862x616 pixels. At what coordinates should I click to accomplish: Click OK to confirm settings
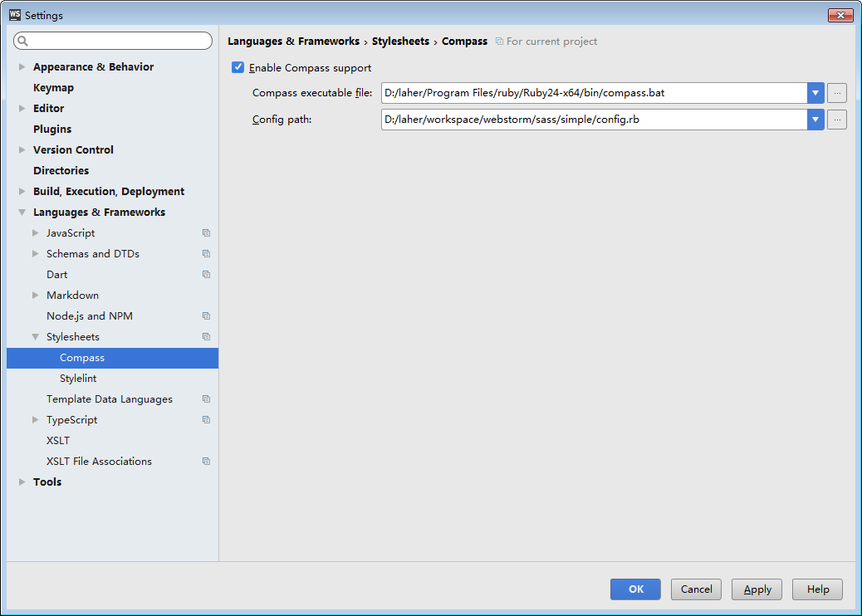click(635, 589)
